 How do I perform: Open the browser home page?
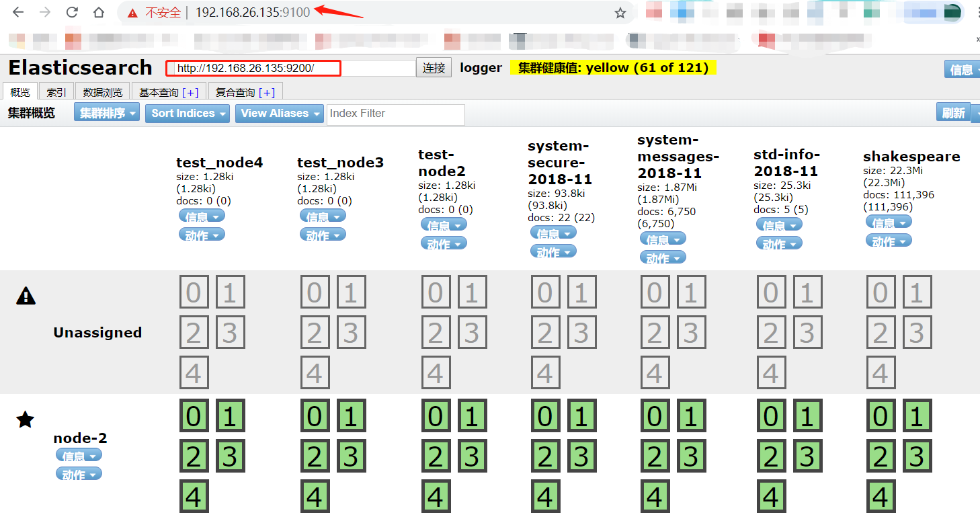pyautogui.click(x=99, y=12)
